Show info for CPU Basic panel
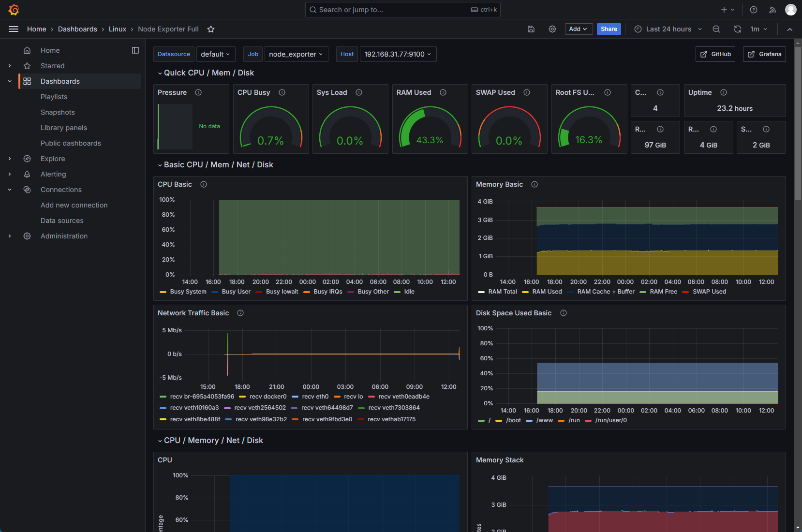Screen dimensions: 802x532 (x=204, y=184)
